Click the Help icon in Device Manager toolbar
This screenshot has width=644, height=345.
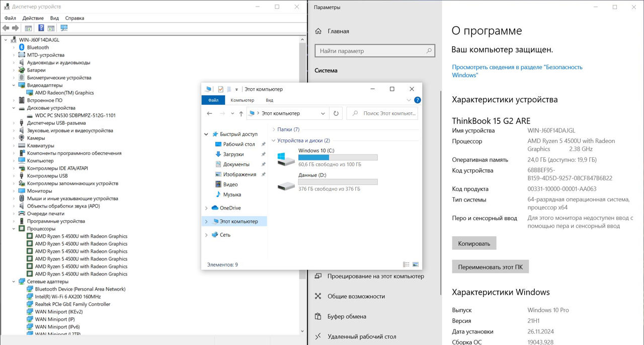(x=41, y=28)
